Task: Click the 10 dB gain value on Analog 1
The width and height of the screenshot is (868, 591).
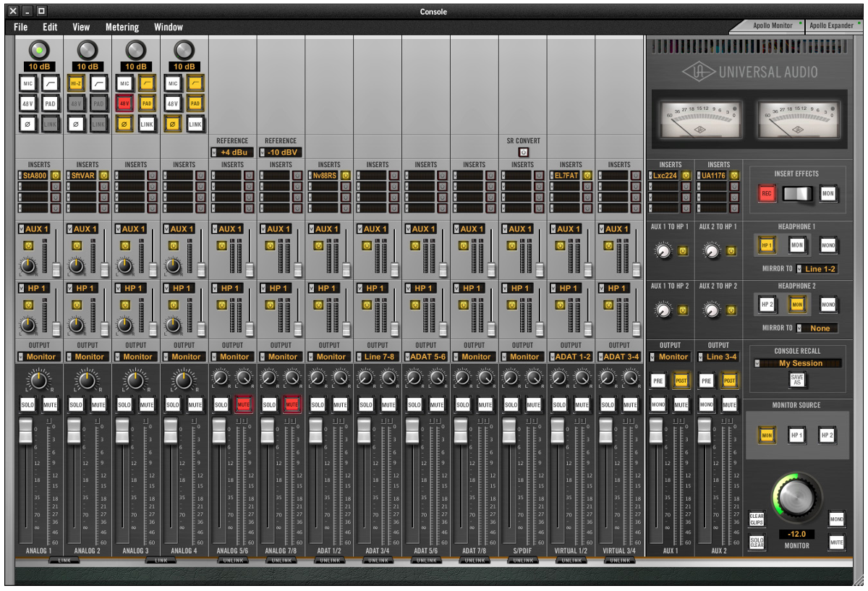Action: [39, 67]
